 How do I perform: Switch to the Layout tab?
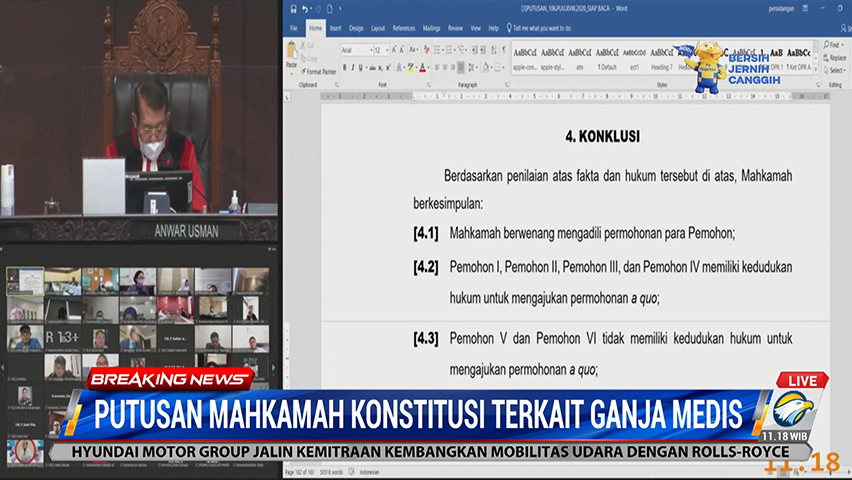click(378, 28)
